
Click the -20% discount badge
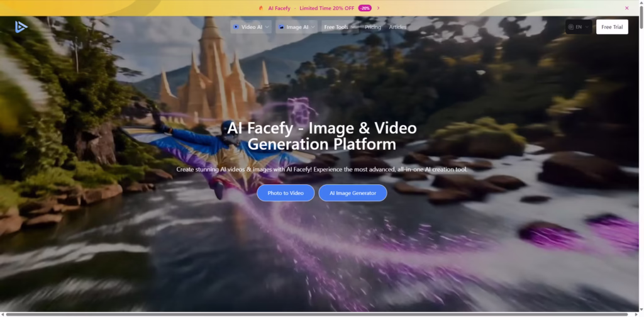[365, 8]
